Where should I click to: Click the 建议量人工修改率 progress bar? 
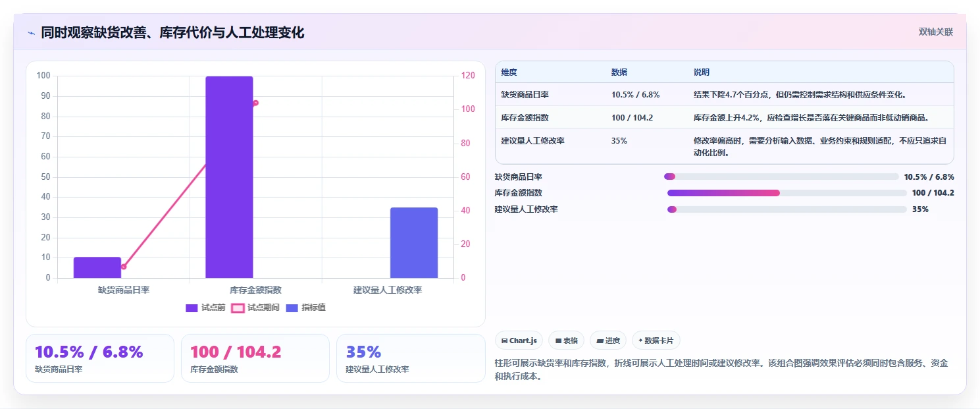coord(787,209)
